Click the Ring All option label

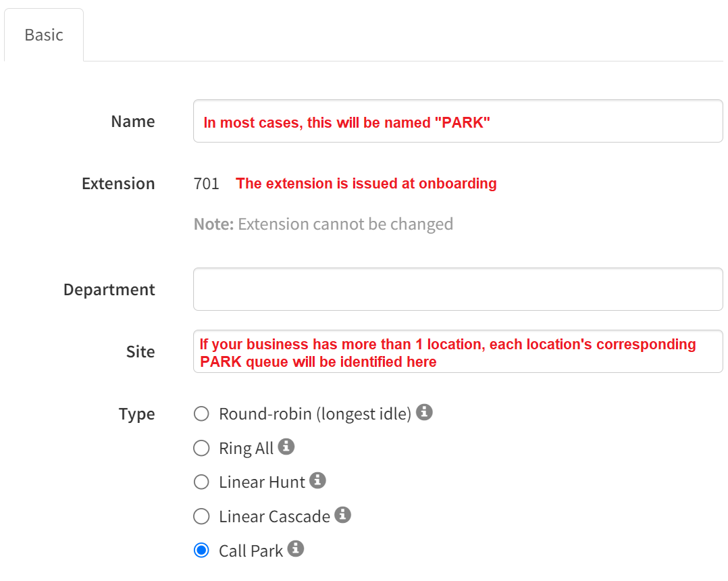[246, 449]
